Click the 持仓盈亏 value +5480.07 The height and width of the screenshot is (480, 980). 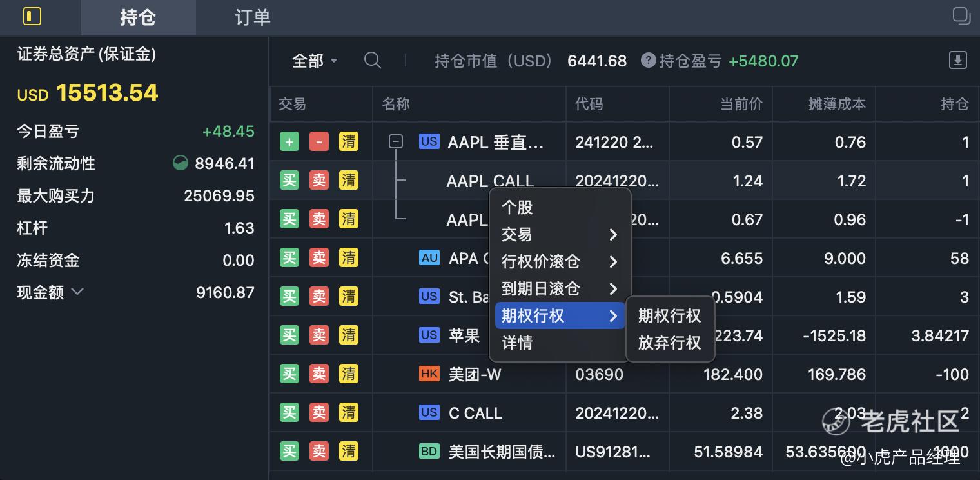[x=763, y=61]
